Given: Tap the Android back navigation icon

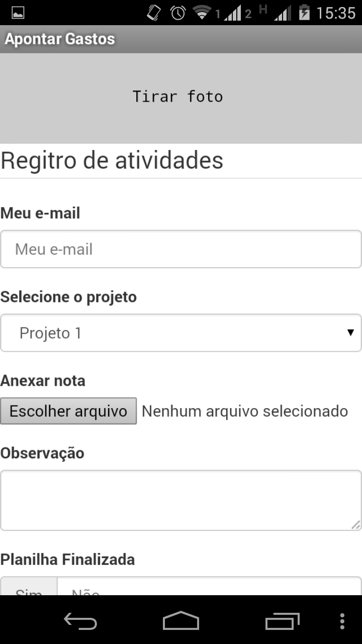Looking at the screenshot, I should [x=80, y=621].
